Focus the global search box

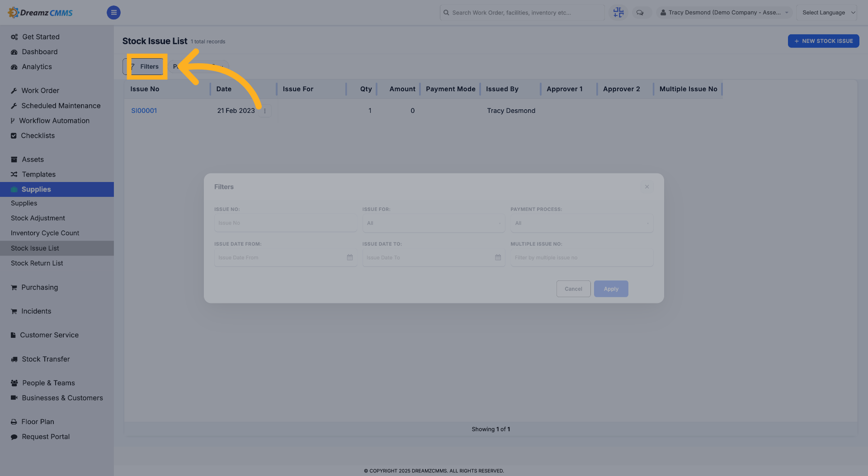pyautogui.click(x=522, y=13)
